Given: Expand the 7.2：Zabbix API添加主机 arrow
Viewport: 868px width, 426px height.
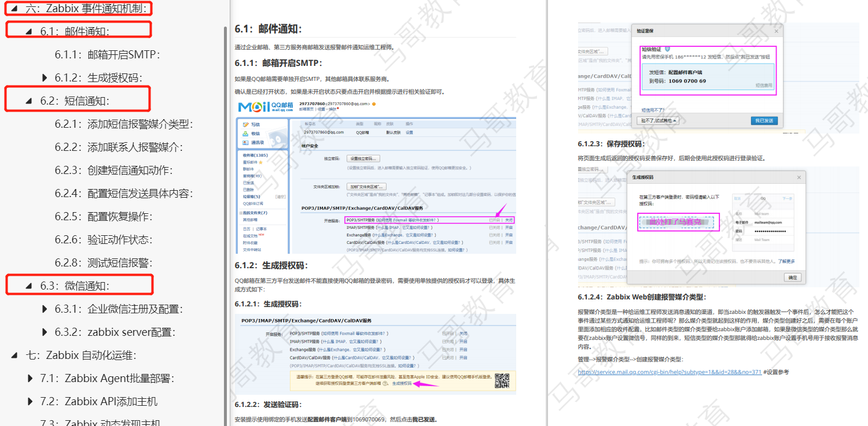Looking at the screenshot, I should (x=30, y=401).
